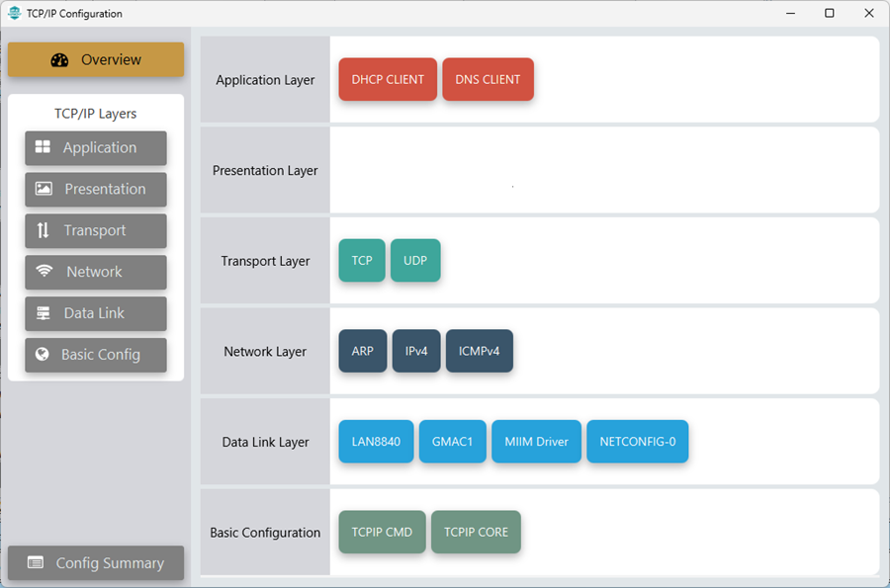Click the up-down arrows icon beside Transport
This screenshot has width=890, height=588.
pos(43,230)
